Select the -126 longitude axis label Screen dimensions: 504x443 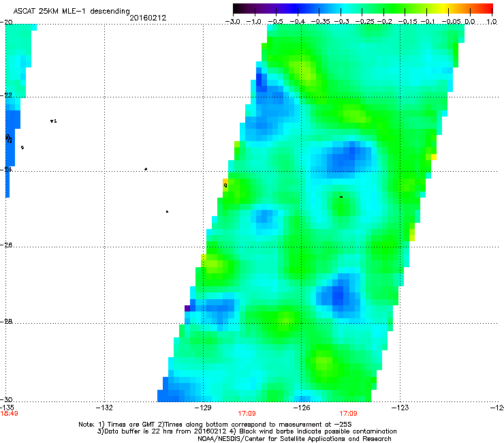(x=302, y=408)
